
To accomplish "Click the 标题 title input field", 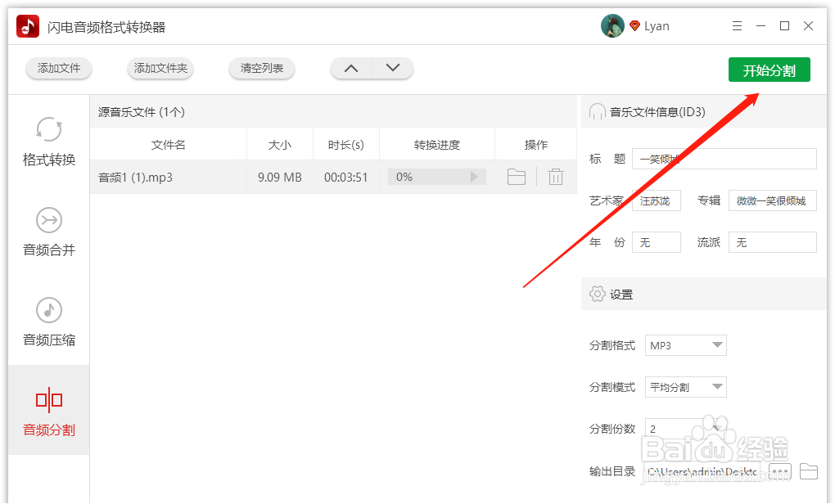I will point(724,158).
